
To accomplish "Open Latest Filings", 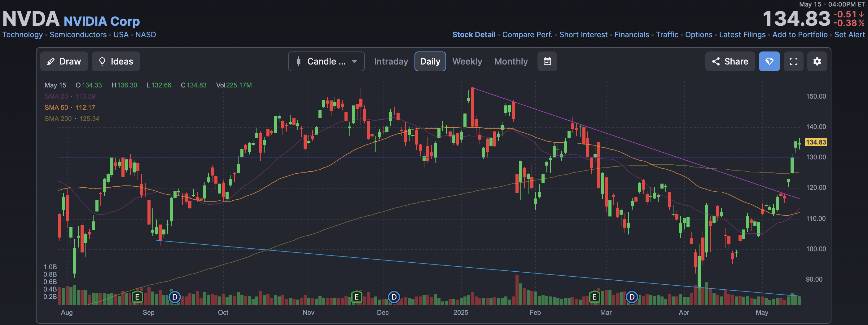I will pyautogui.click(x=742, y=35).
